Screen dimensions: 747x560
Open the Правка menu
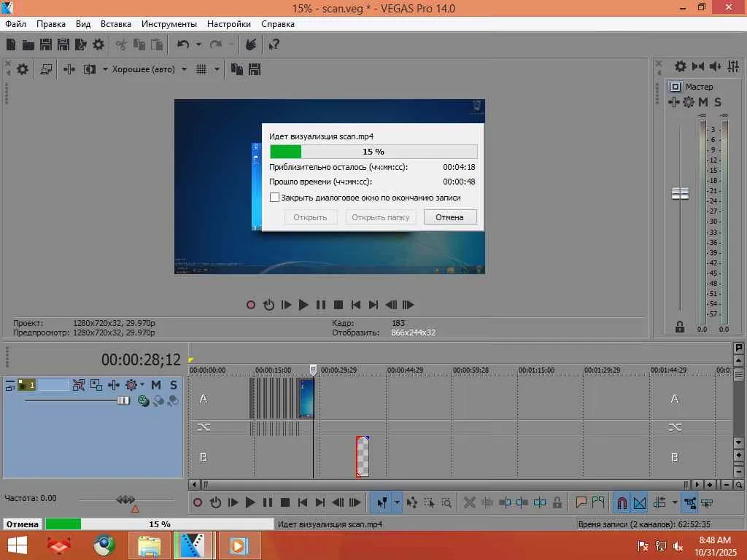tap(51, 24)
